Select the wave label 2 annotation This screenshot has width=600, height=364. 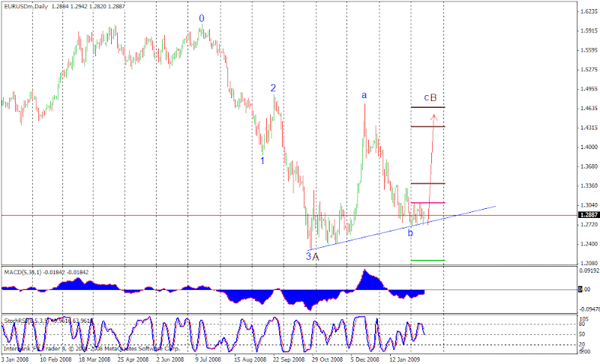[x=273, y=88]
